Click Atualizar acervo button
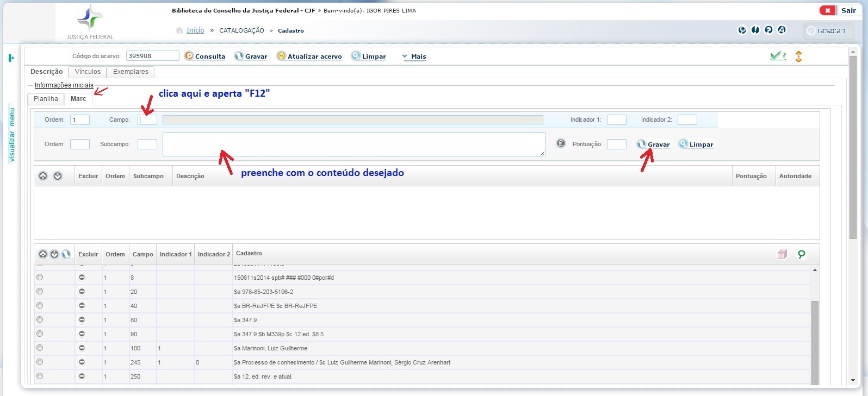Screen dimensions: 868x396 pyautogui.click(x=309, y=56)
